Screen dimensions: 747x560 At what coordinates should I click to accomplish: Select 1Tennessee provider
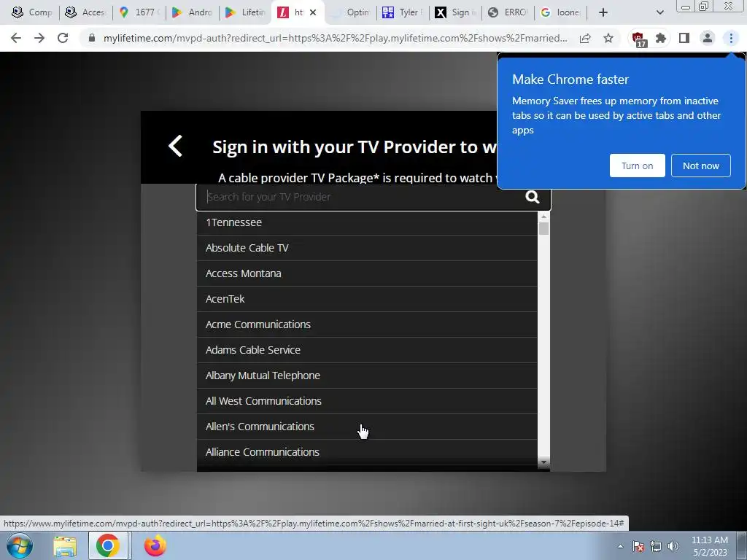[x=367, y=222]
